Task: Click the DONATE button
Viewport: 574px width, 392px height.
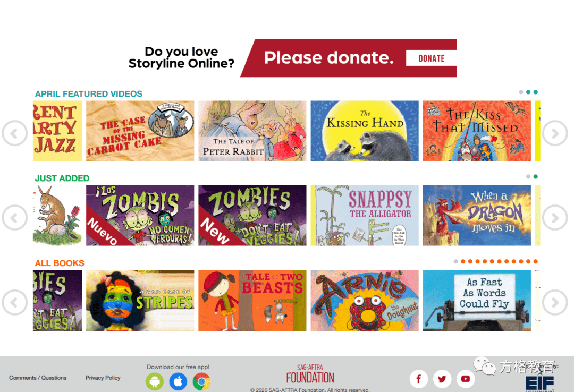Action: pyautogui.click(x=431, y=58)
